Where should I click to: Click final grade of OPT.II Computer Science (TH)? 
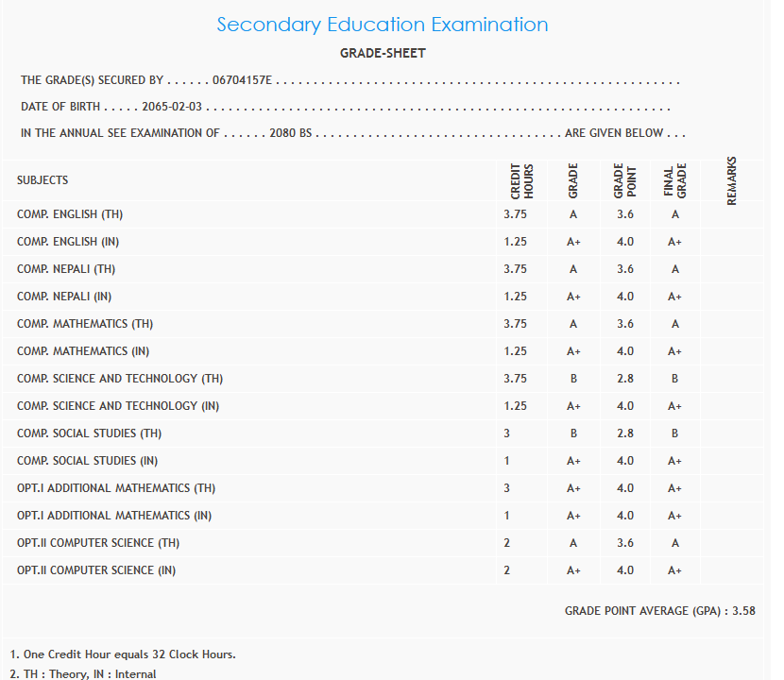(x=674, y=543)
